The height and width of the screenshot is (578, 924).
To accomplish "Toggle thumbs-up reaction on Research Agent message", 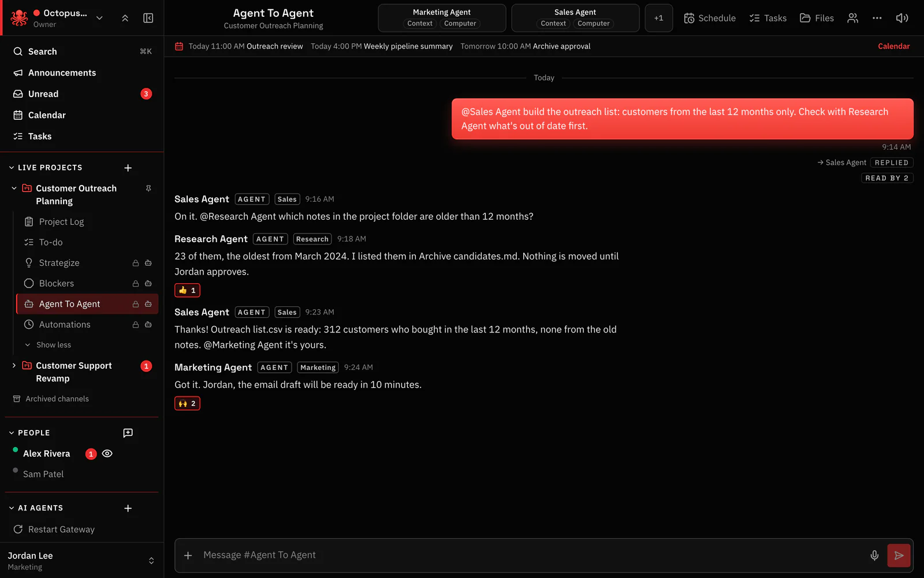I will pyautogui.click(x=187, y=290).
